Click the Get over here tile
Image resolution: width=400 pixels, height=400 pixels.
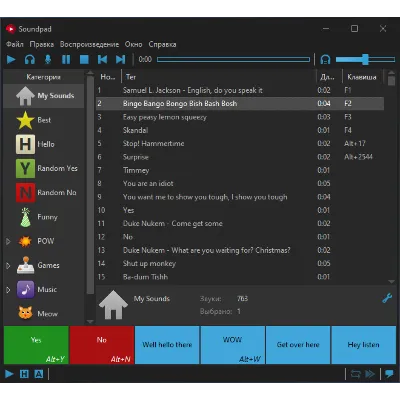[x=298, y=345]
